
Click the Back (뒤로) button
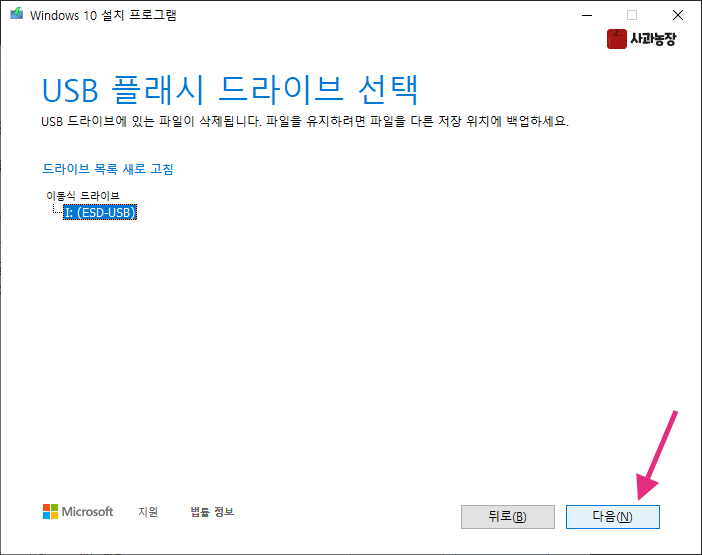pos(508,517)
